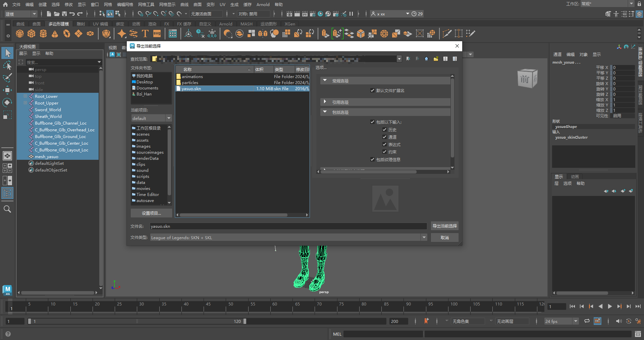Screen dimensions: 644x340
Task: Toggle the include these inputs checkbox
Action: point(372,122)
